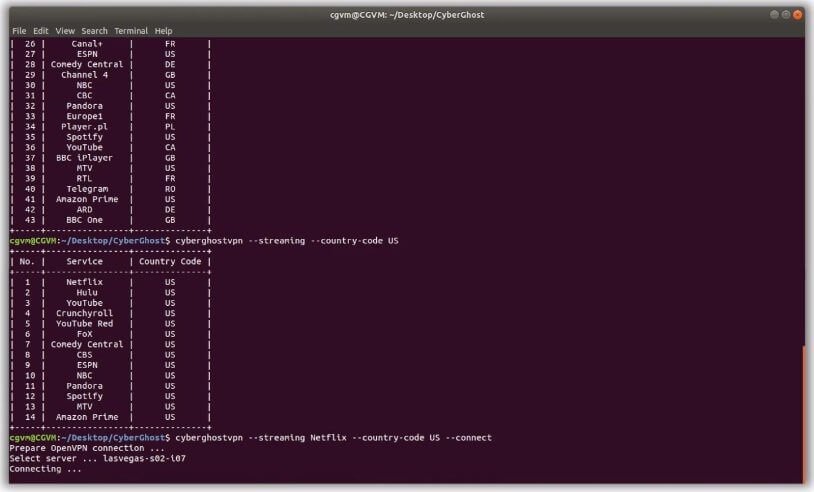Select the 'Channel 4' entry
This screenshot has width=814, height=492.
(84, 75)
